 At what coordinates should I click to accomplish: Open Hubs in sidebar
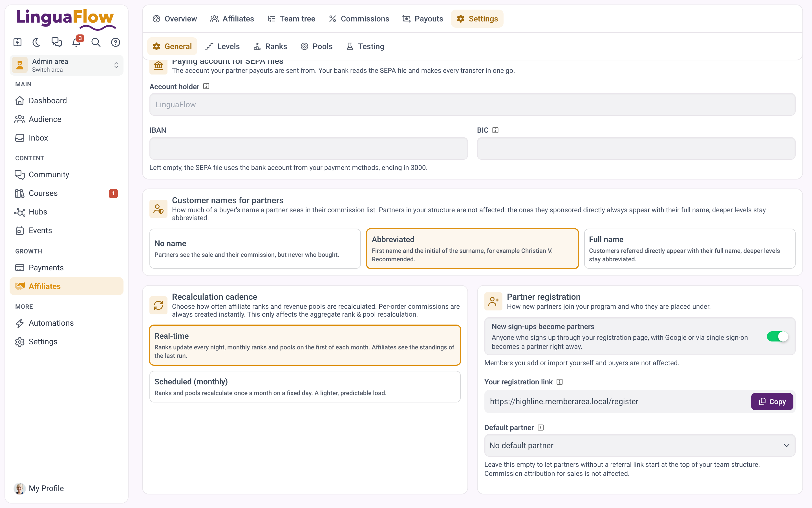click(67, 212)
